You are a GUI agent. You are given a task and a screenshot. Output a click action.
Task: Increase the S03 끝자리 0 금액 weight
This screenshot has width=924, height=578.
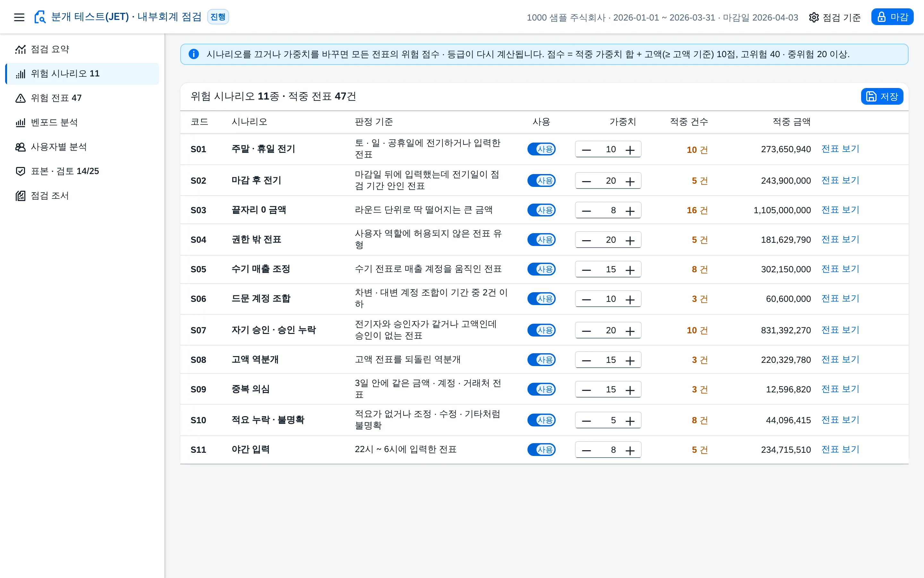[630, 210]
